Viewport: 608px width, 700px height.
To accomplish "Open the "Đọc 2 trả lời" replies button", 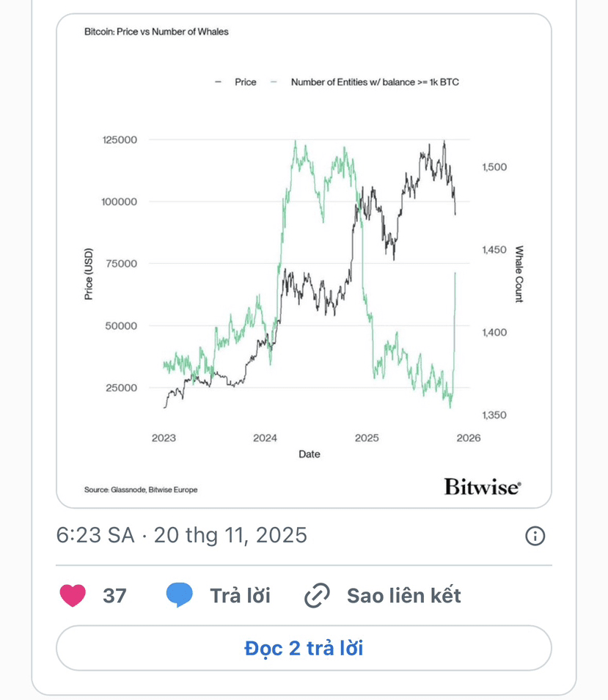I will [x=304, y=648].
